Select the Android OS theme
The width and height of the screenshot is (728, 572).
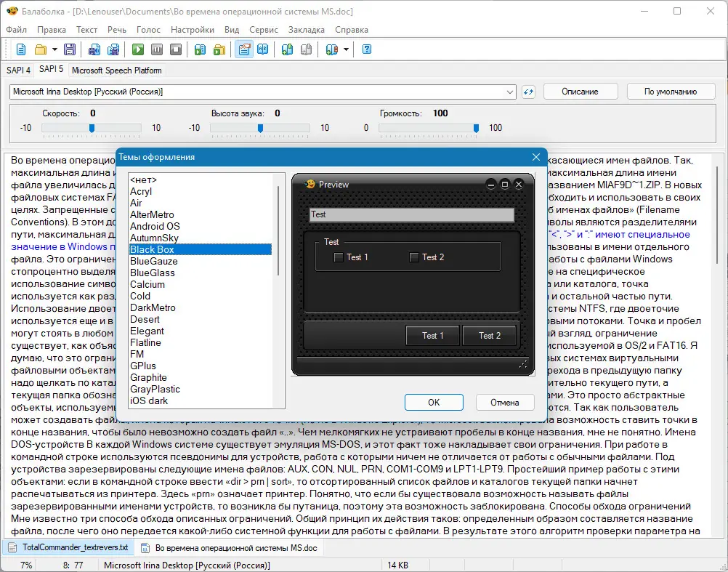[x=200, y=226]
